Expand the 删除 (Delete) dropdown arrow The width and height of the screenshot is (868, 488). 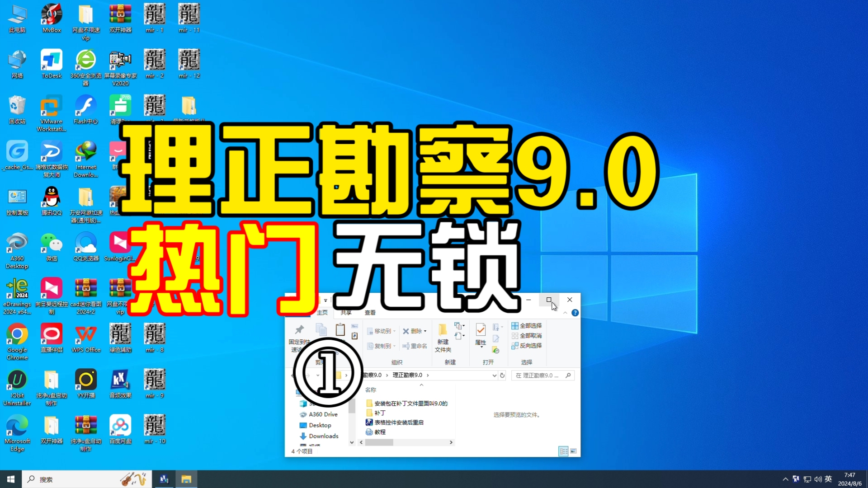(x=425, y=331)
